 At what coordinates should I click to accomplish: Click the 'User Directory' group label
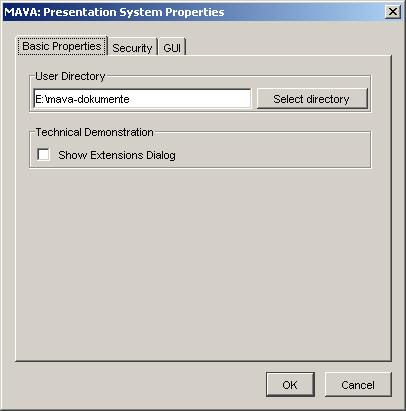pos(70,76)
